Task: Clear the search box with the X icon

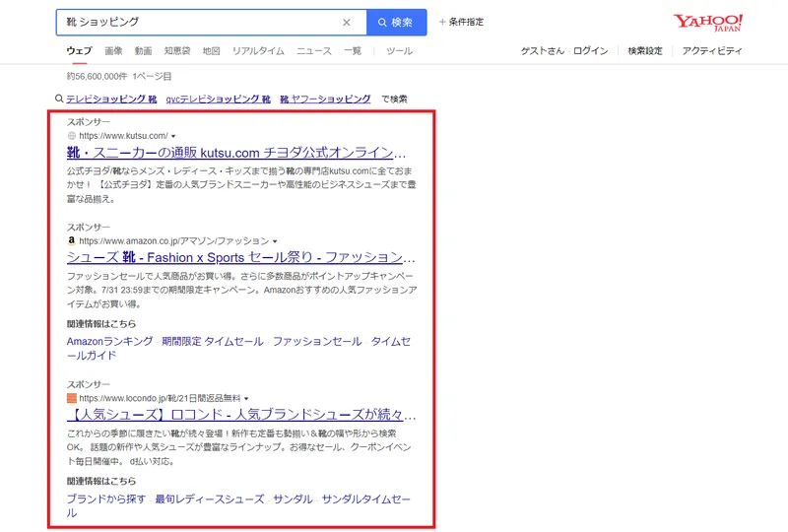Action: [x=347, y=22]
